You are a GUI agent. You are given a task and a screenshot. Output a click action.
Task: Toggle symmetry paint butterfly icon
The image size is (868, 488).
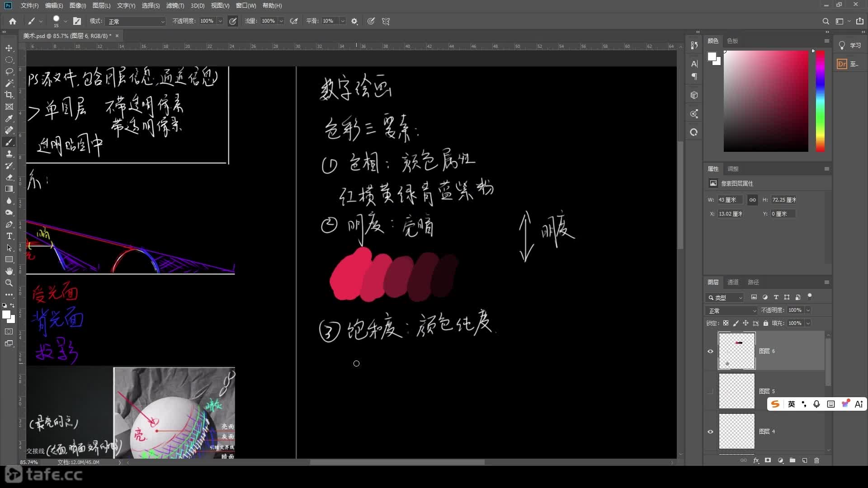tap(386, 21)
